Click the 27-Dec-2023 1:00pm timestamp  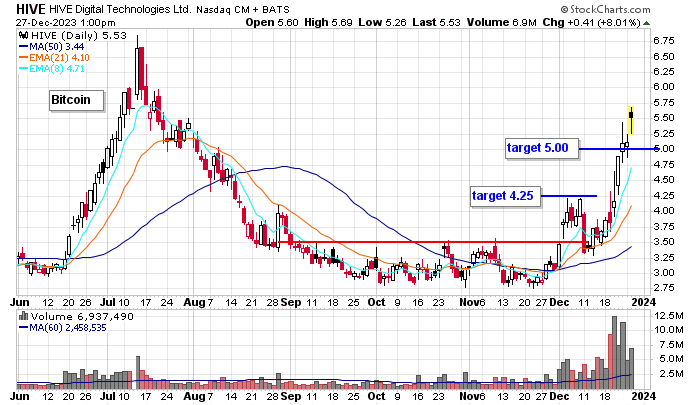(x=66, y=23)
